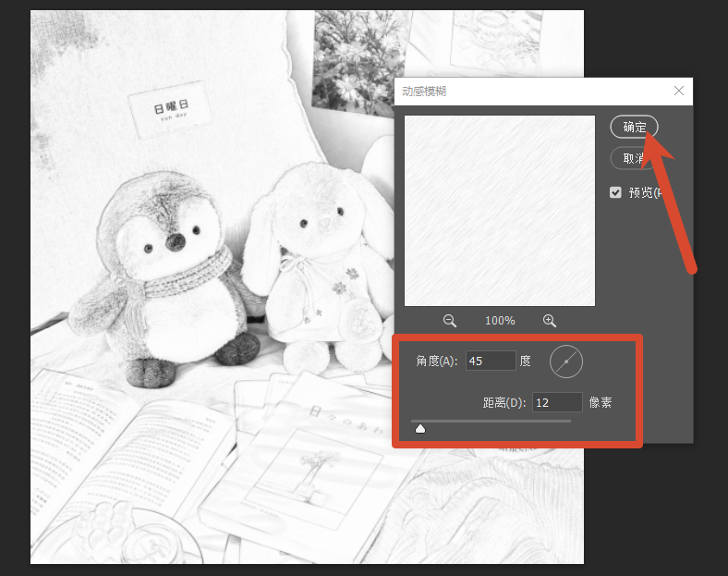
Task: Focus the 角度 angle input field showing 45
Action: pyautogui.click(x=491, y=361)
